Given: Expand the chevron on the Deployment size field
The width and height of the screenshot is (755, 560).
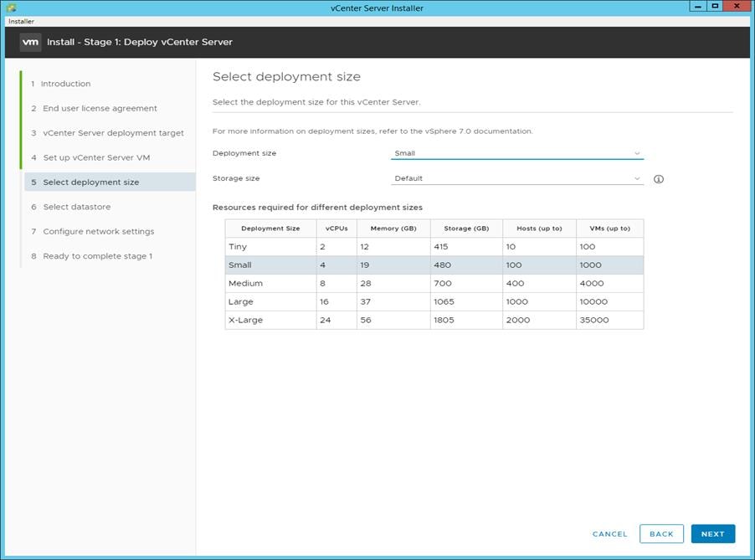Looking at the screenshot, I should point(636,153).
